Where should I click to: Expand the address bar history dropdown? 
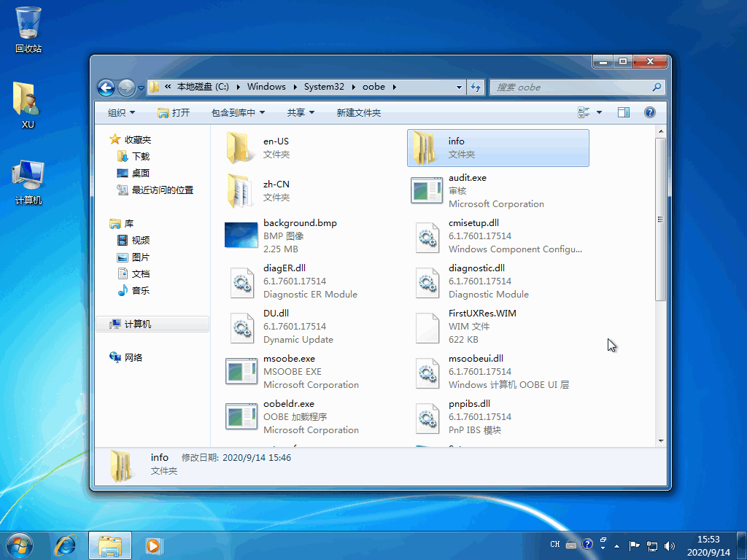click(459, 87)
